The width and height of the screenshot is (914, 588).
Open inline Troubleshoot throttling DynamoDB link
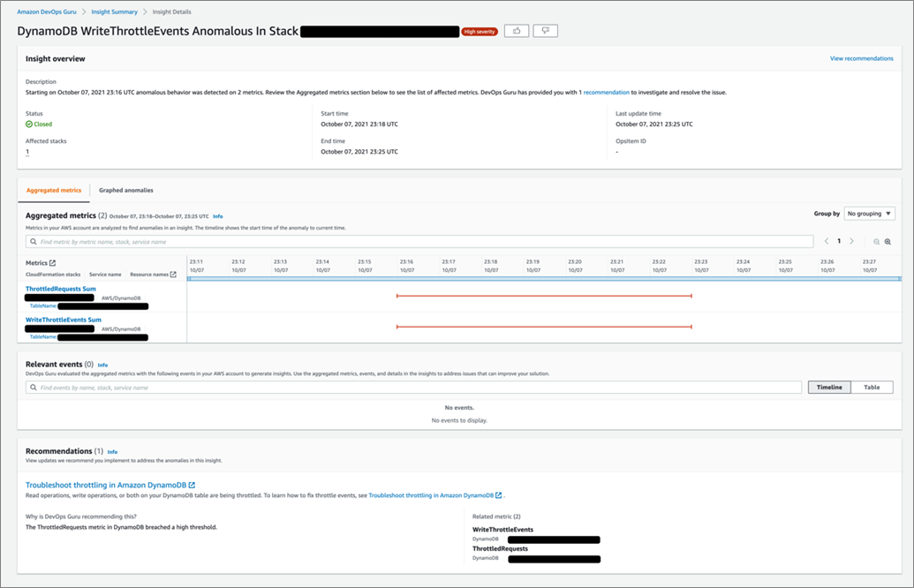click(x=434, y=495)
